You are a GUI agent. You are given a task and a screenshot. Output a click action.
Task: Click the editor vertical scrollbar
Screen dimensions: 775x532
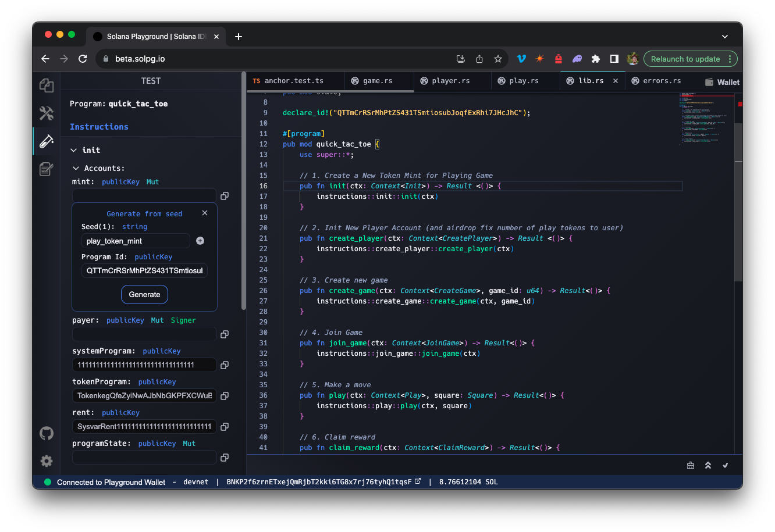[738, 202]
